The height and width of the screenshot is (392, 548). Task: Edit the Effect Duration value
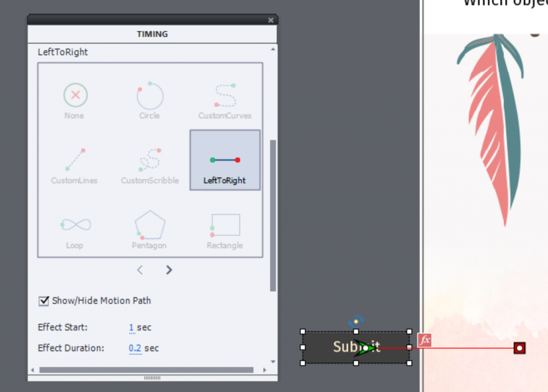[135, 348]
